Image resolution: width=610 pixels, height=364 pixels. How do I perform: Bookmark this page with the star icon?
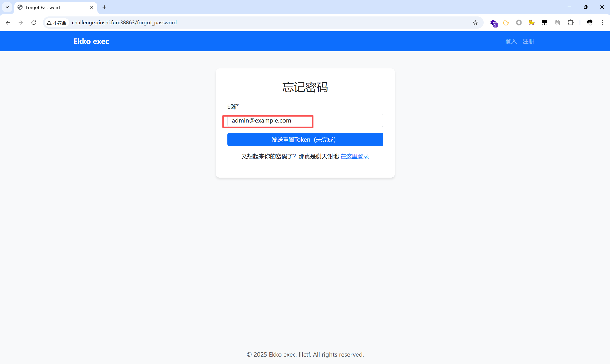(475, 23)
